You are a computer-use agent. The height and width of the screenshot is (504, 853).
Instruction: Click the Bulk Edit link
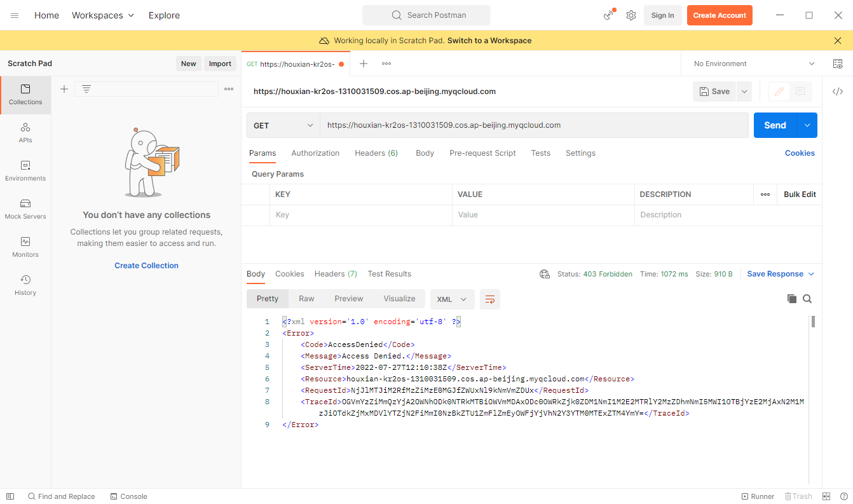pos(800,194)
